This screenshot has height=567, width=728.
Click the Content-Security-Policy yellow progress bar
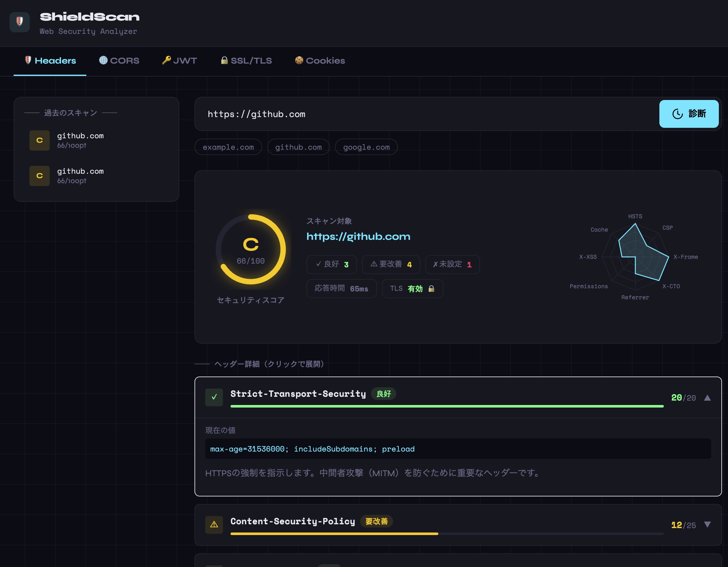[x=334, y=534]
